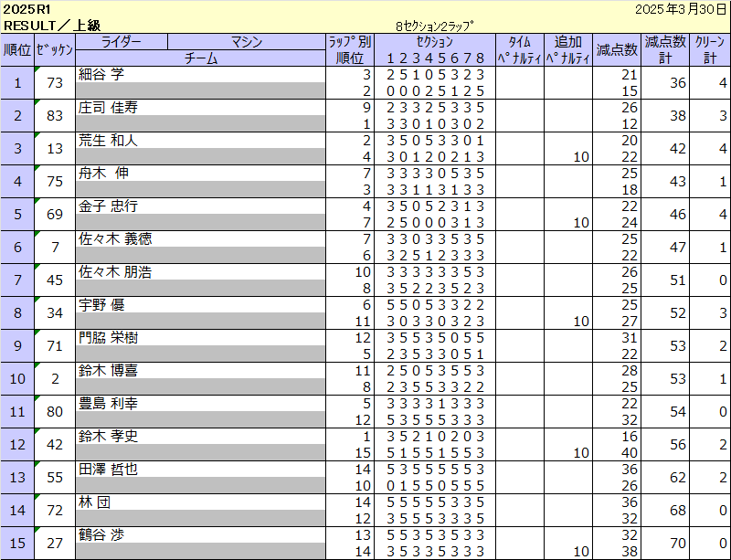
Task: Click the チーム header cell
Action: pos(200,58)
